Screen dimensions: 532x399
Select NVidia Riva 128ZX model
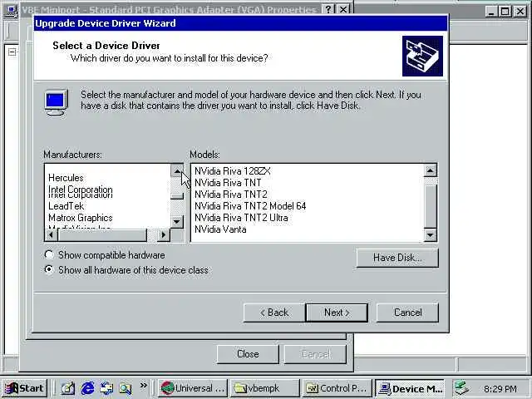coord(233,171)
